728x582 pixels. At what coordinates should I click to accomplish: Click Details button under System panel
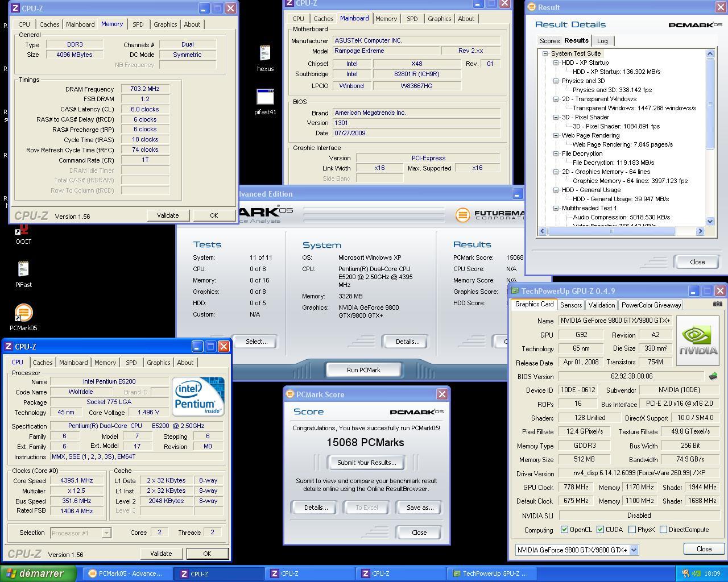pyautogui.click(x=407, y=342)
